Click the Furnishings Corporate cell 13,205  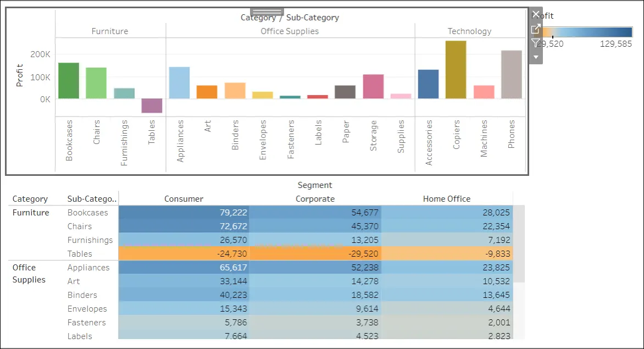(315, 240)
